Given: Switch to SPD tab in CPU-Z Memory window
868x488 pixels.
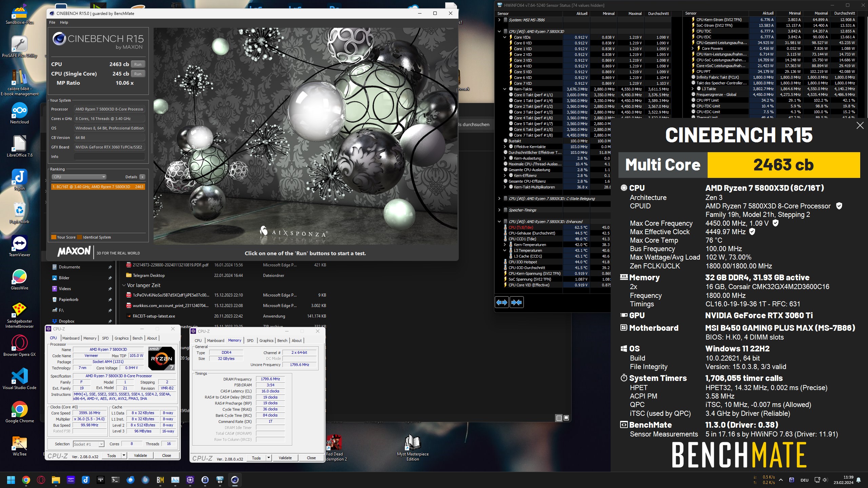Looking at the screenshot, I should (250, 341).
